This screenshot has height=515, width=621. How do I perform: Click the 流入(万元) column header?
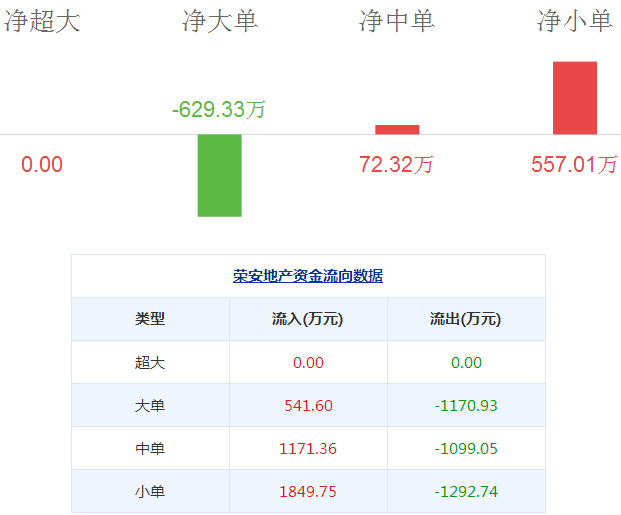(x=308, y=319)
